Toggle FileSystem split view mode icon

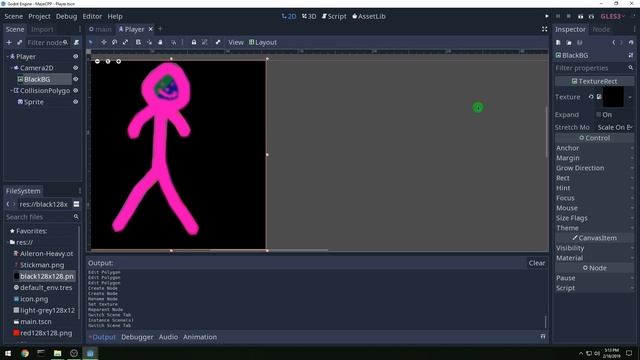click(x=76, y=204)
